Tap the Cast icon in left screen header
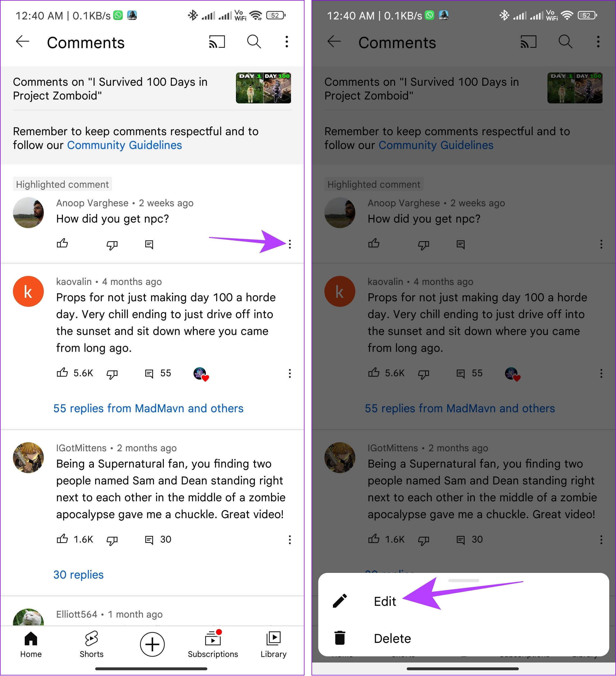The width and height of the screenshot is (616, 676). pyautogui.click(x=217, y=42)
